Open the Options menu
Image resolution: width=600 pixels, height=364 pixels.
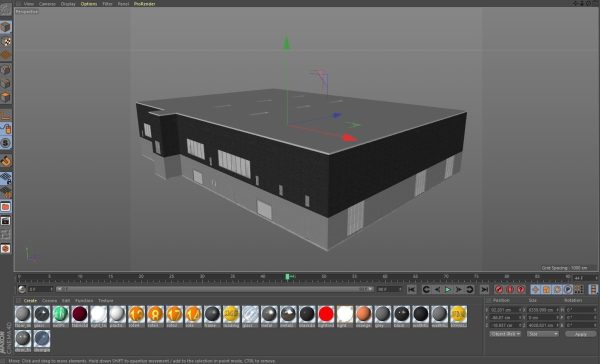click(x=89, y=4)
